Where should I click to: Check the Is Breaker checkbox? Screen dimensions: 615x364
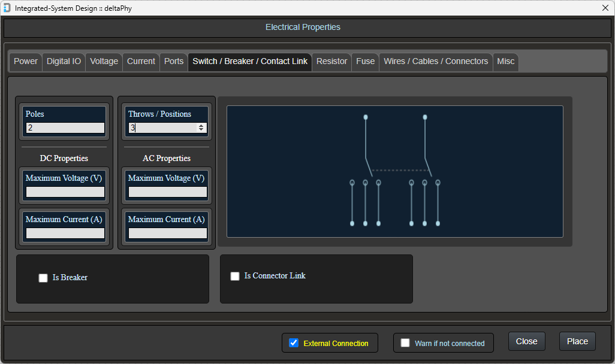click(x=43, y=278)
